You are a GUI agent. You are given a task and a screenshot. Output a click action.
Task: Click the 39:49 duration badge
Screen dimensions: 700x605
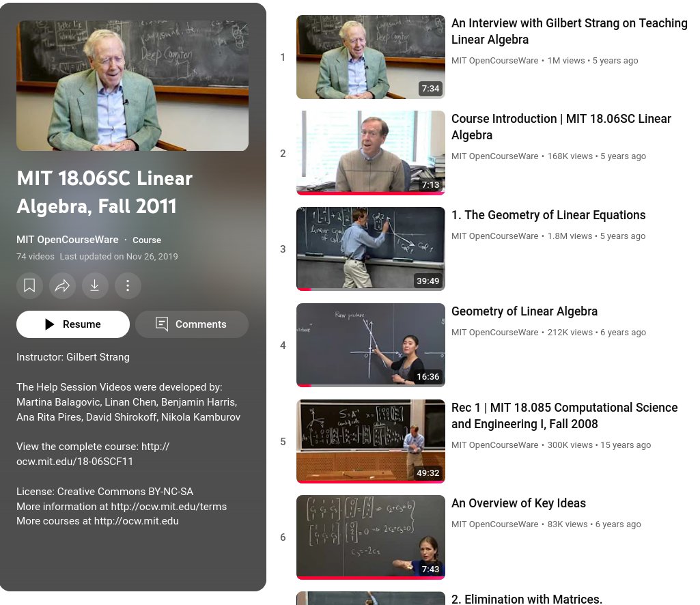point(428,281)
